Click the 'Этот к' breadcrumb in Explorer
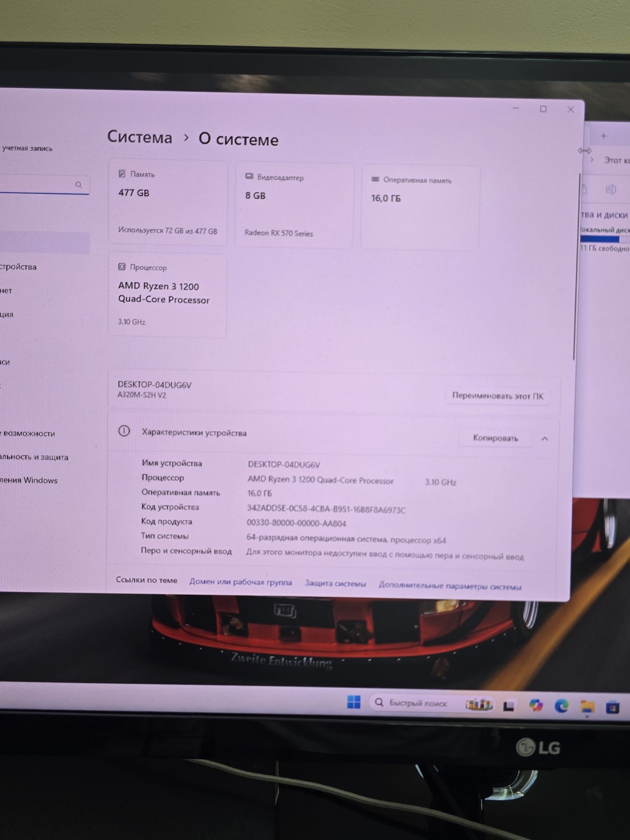 point(617,160)
